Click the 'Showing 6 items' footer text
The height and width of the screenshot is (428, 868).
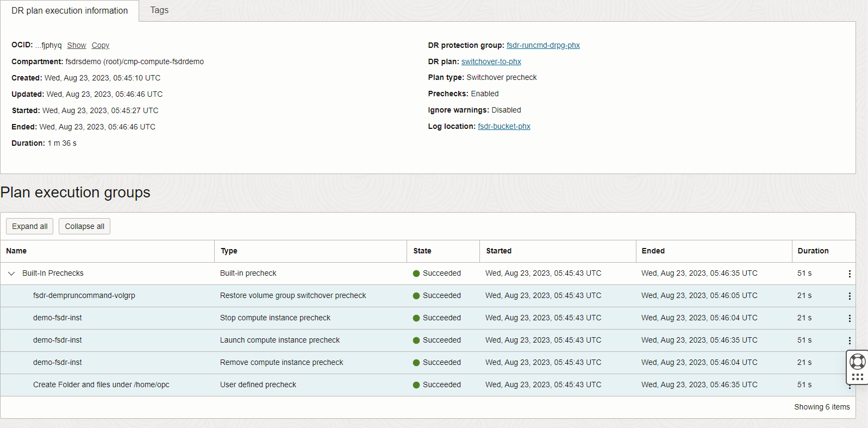click(822, 407)
